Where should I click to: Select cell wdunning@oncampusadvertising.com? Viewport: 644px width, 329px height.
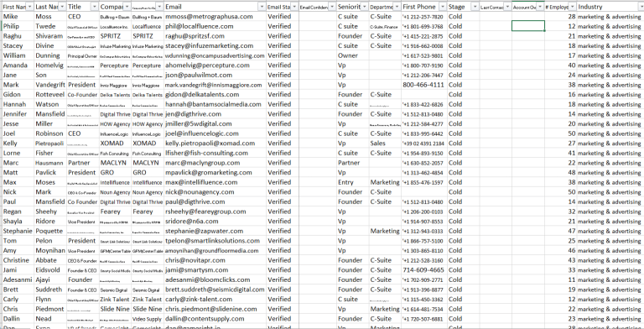coord(216,55)
